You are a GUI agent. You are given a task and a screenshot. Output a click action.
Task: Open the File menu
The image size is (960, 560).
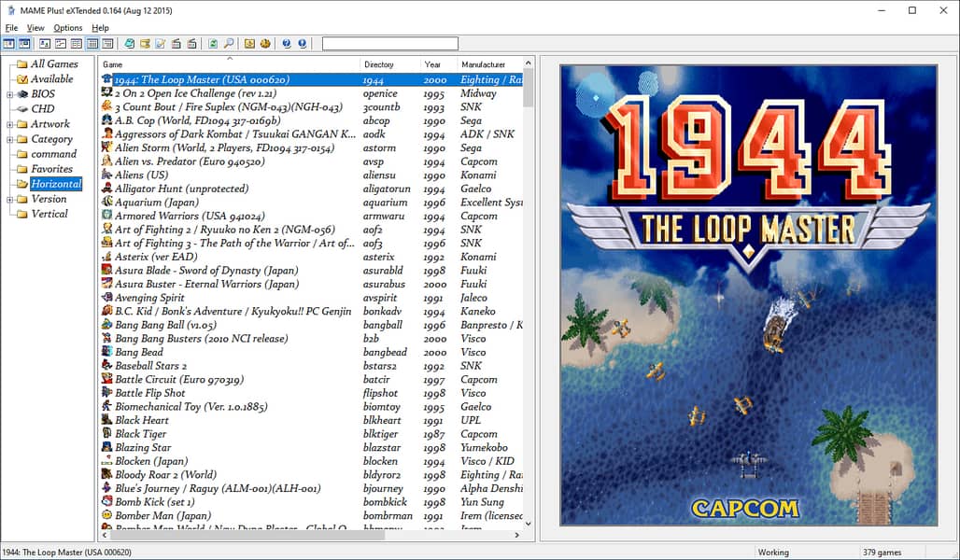[x=11, y=28]
